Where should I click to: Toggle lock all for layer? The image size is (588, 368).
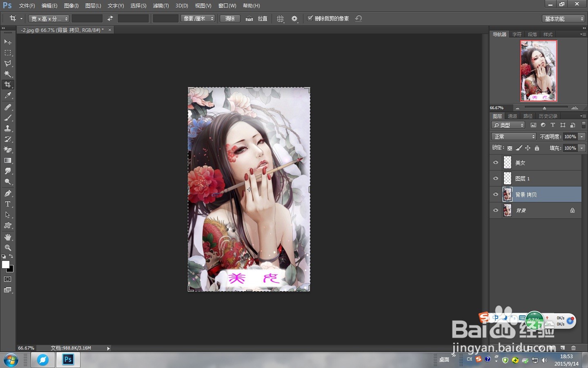(x=537, y=148)
